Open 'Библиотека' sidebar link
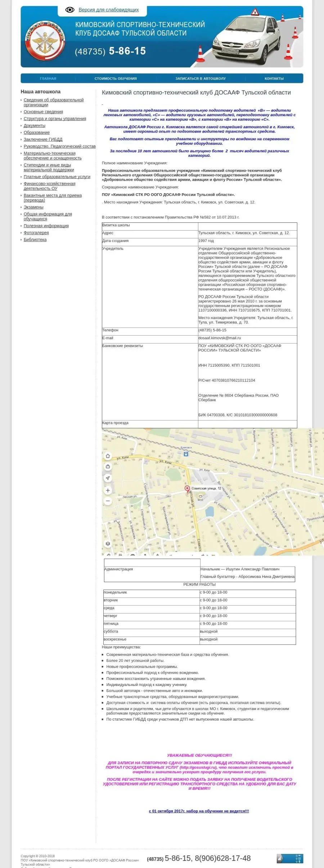 [x=35, y=239]
